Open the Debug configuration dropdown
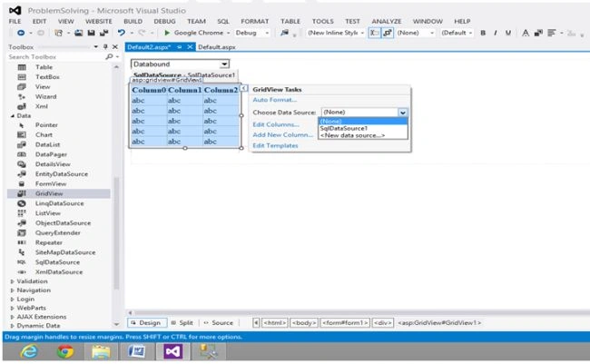 tap(252, 33)
